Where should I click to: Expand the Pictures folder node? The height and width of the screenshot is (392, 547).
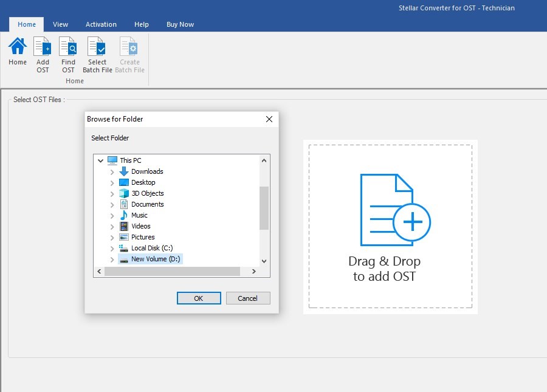(x=112, y=238)
